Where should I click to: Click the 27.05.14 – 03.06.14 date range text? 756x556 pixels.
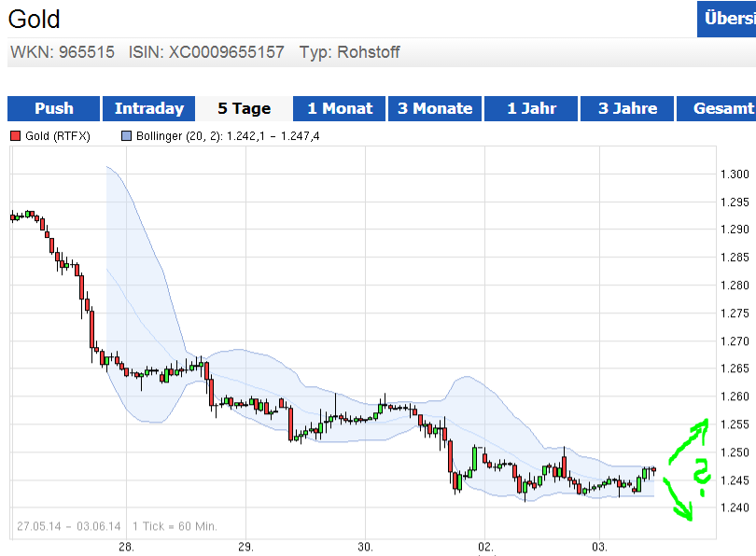pos(69,526)
